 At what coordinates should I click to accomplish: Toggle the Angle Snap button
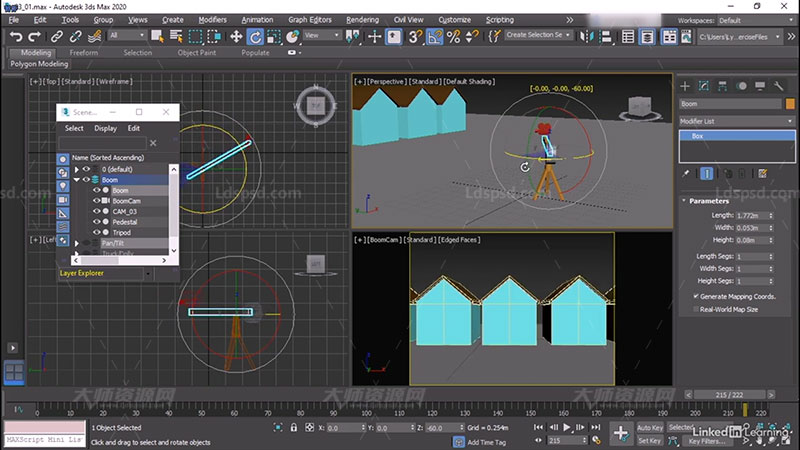pyautogui.click(x=435, y=36)
